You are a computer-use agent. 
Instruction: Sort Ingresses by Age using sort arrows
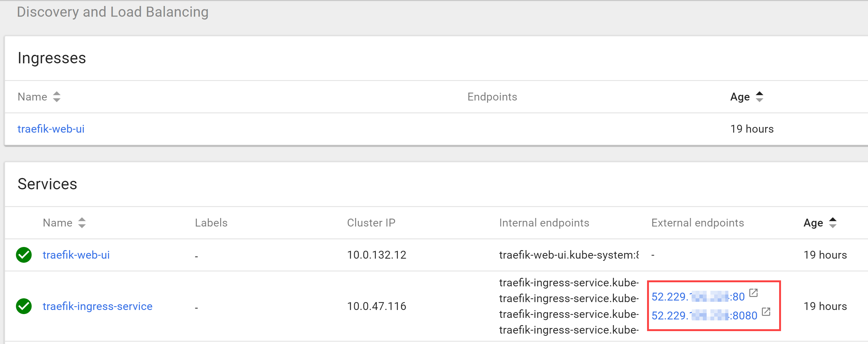pos(759,97)
